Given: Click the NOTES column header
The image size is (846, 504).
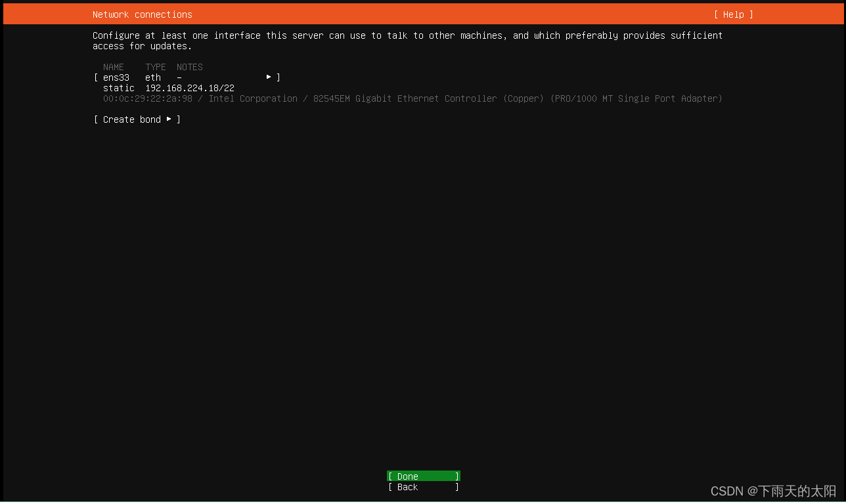Looking at the screenshot, I should coord(189,66).
